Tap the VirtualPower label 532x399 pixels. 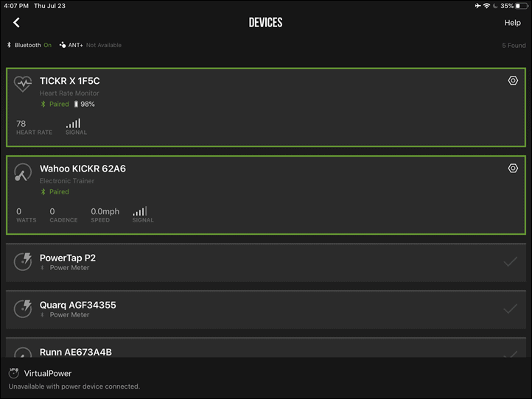coord(48,373)
